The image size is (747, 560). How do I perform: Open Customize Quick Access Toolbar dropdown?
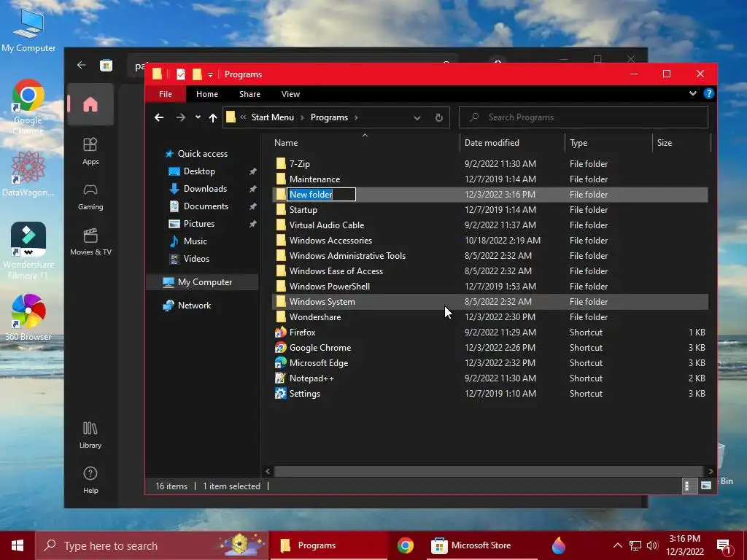pyautogui.click(x=210, y=75)
